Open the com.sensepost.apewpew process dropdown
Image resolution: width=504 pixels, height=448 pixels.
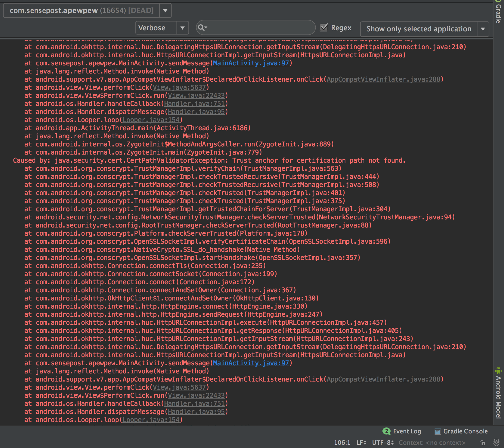pyautogui.click(x=165, y=11)
